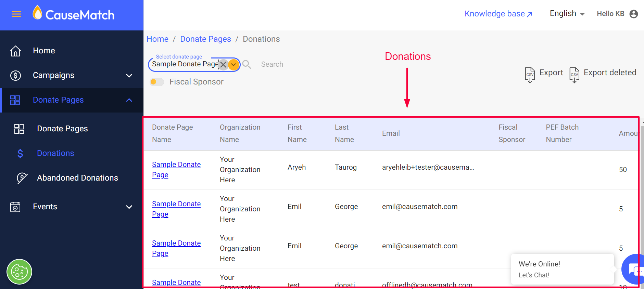Click the Donate Pages grid icon in main menu
This screenshot has height=289, width=644.
tap(15, 100)
